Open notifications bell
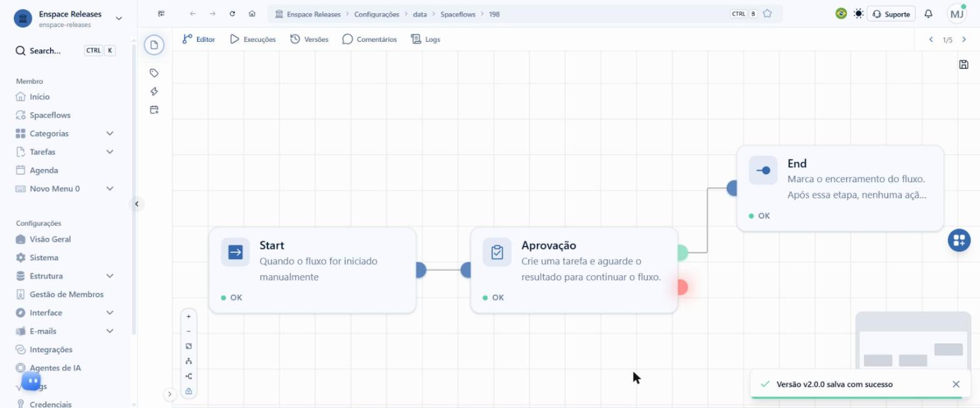Image resolution: width=980 pixels, height=408 pixels. [928, 14]
